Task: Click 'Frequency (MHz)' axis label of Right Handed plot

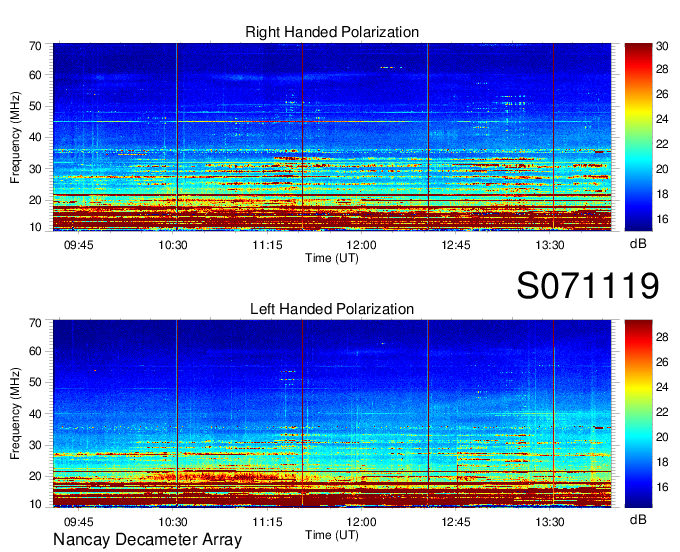Action: [15, 137]
